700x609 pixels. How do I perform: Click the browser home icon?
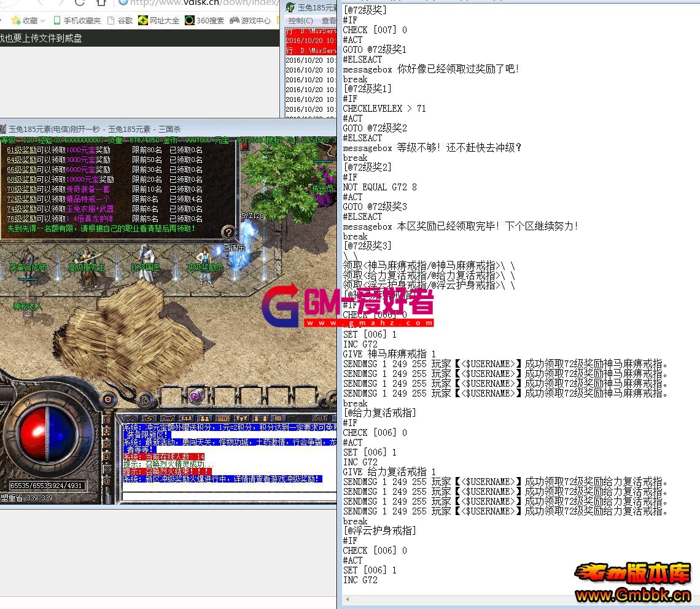tap(101, 2)
